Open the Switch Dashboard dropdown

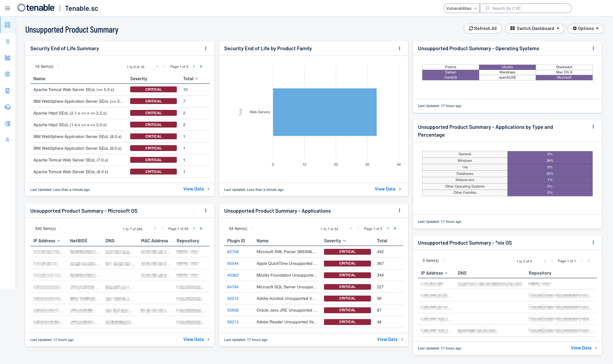(x=535, y=28)
